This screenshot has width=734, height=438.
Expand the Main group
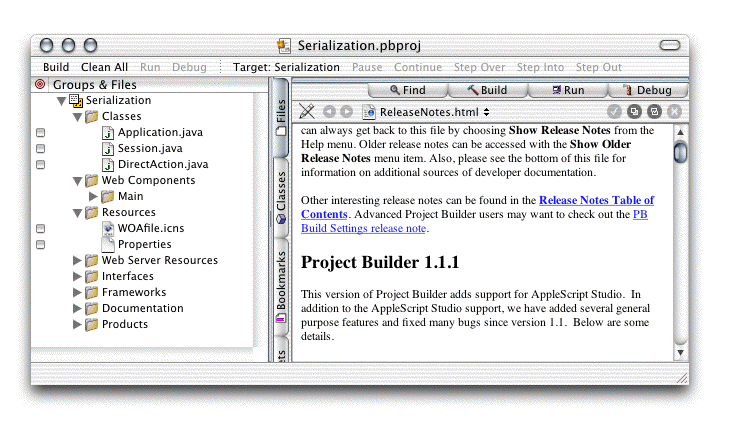click(x=93, y=196)
